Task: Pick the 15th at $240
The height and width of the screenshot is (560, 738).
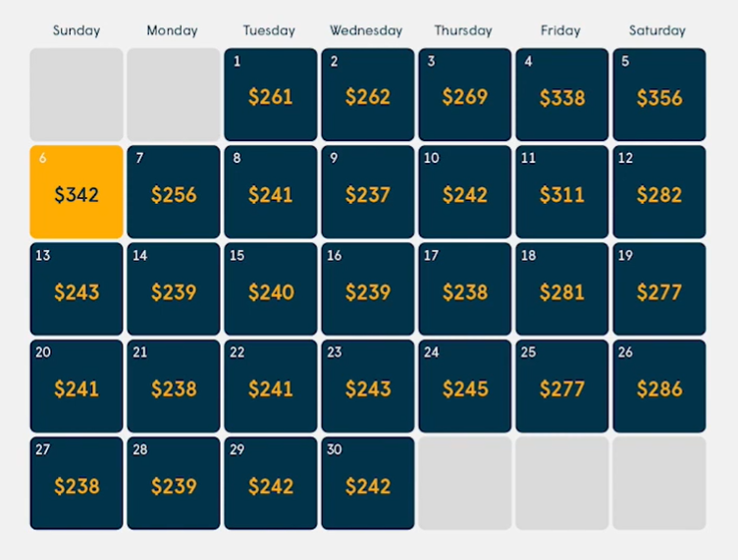Action: click(271, 289)
